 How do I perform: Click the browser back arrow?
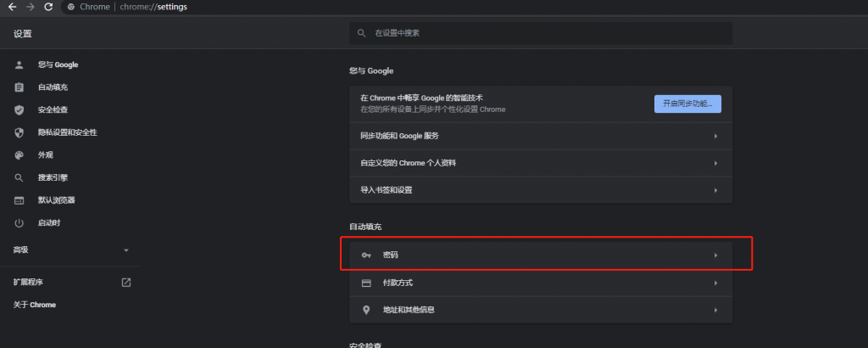click(12, 7)
